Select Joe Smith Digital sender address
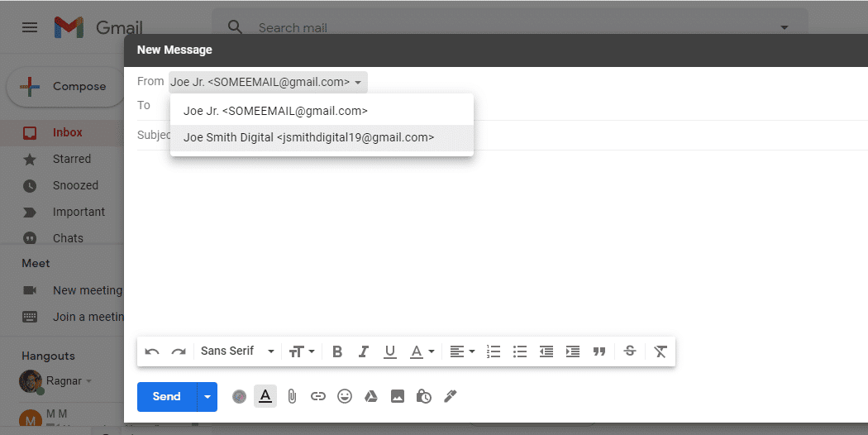Viewport: 868px width, 435px height. pyautogui.click(x=308, y=138)
